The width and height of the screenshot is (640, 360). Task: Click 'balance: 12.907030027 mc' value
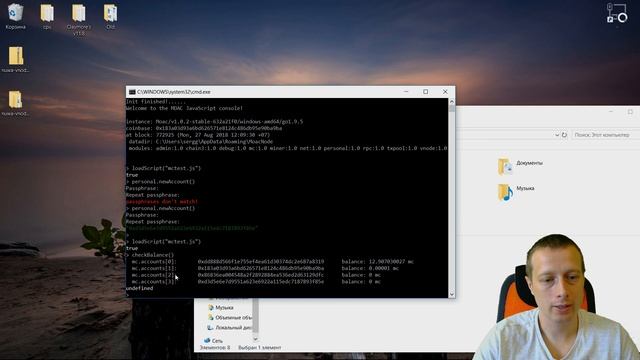click(x=378, y=262)
